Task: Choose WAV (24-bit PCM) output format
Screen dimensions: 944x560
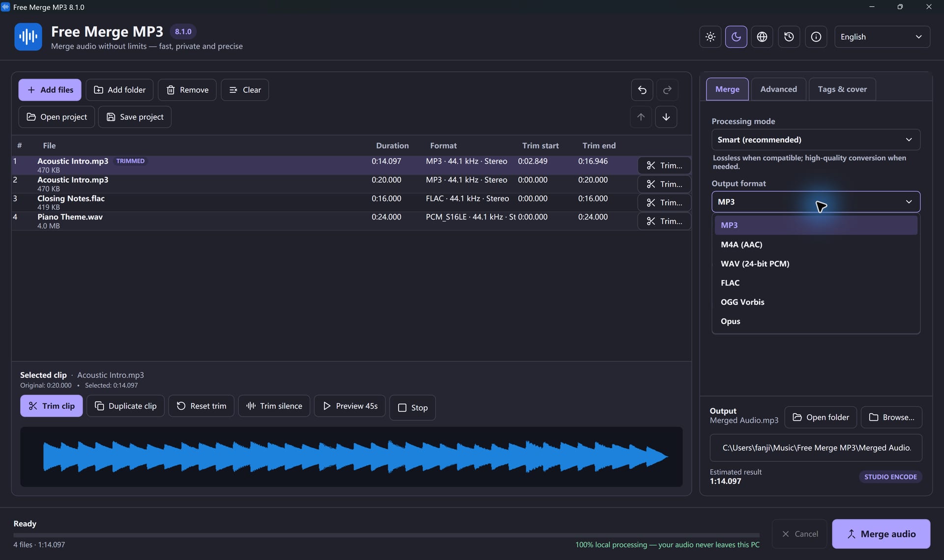Action: [816, 263]
